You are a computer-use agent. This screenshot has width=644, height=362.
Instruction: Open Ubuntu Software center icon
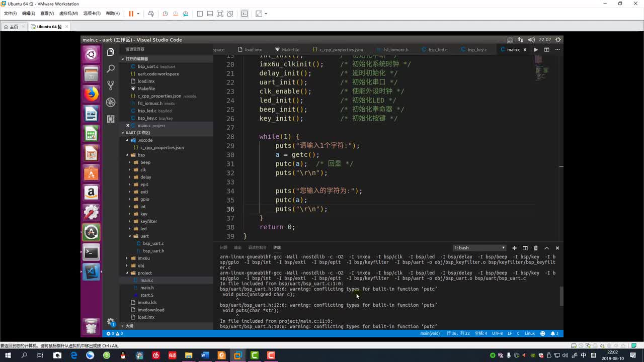(x=91, y=173)
